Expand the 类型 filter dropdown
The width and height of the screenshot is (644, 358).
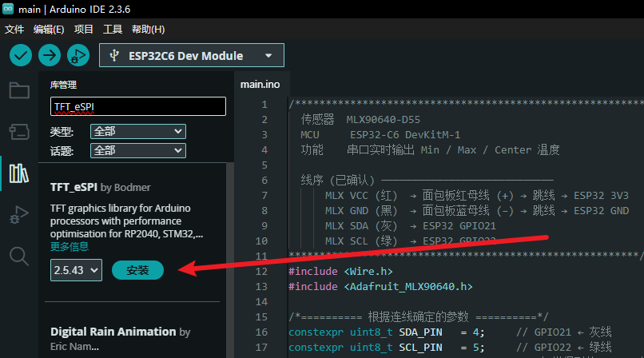point(138,131)
